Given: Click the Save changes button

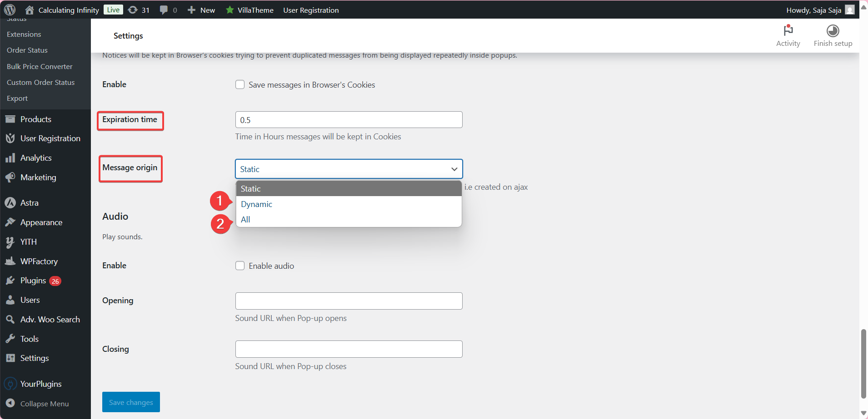Looking at the screenshot, I should click(x=131, y=402).
